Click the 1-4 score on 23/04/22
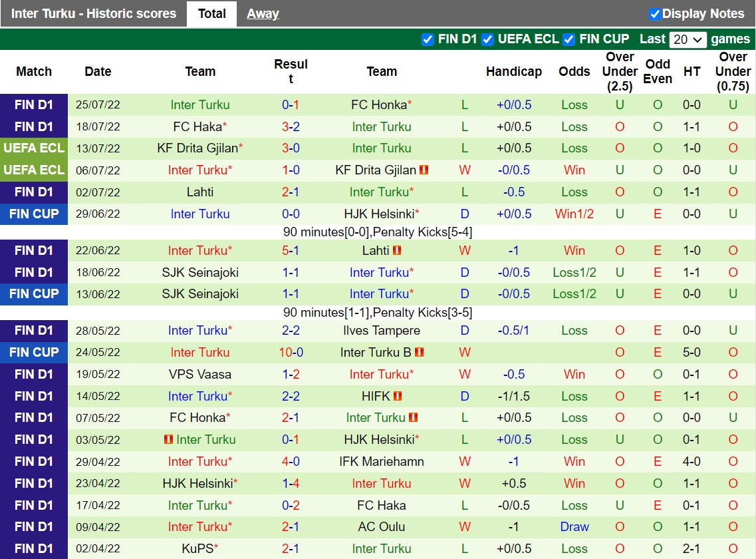Image resolution: width=756 pixels, height=559 pixels. coord(291,483)
